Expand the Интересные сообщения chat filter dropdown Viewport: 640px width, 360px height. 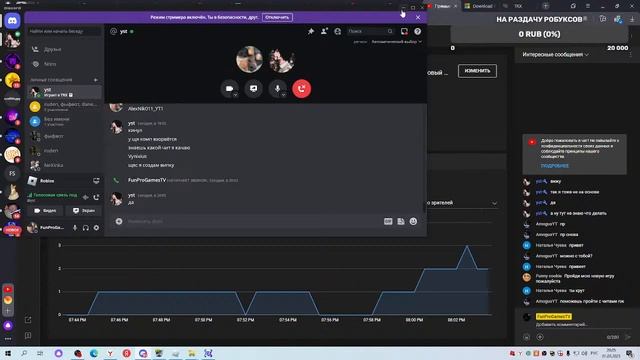tap(556, 55)
